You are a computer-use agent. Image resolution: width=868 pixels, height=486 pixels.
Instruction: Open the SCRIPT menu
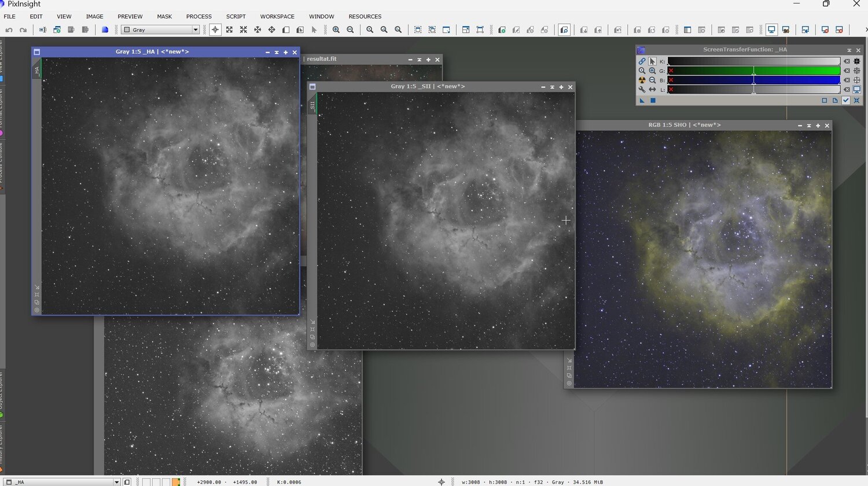[x=236, y=17]
